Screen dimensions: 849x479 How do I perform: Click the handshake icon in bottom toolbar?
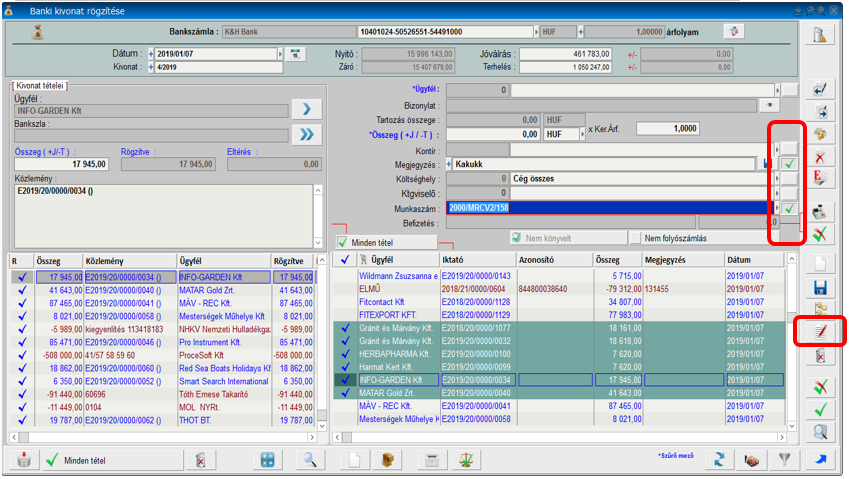tap(750, 459)
